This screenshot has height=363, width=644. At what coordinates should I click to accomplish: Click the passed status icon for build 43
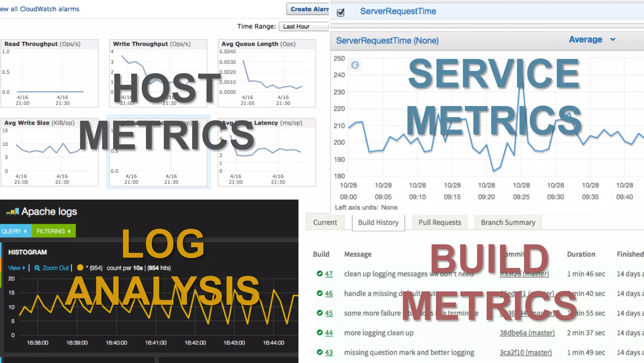(x=320, y=352)
